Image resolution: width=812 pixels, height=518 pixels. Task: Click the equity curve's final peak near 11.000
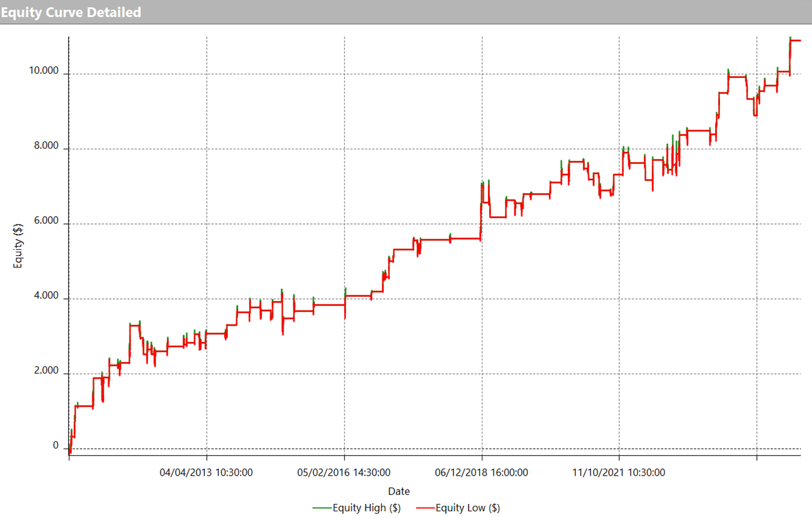point(790,39)
